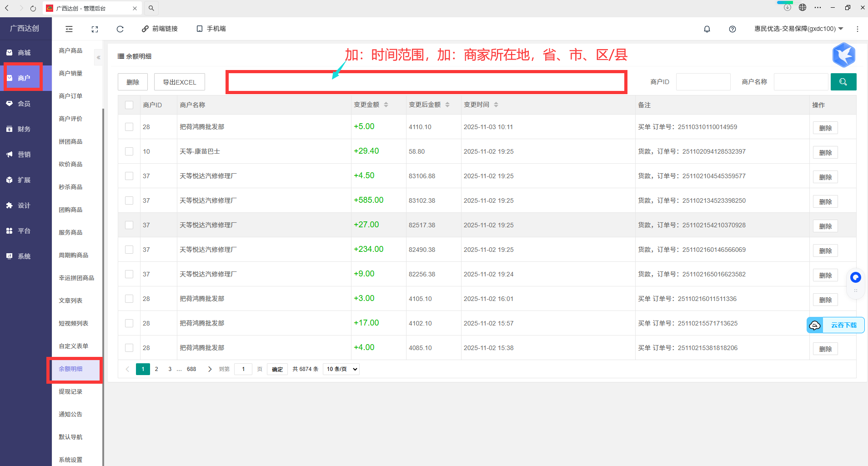Viewport: 868px width, 466px height.
Task: Check the select-all checkbox in table header
Action: (x=129, y=105)
